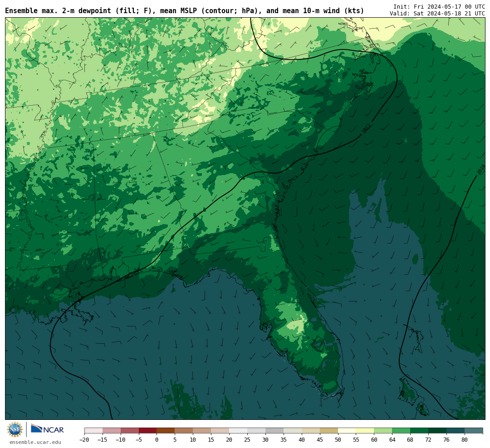490x448 pixels.
Task: Pick the beige 40 to 45 swatch
Action: 311,431
